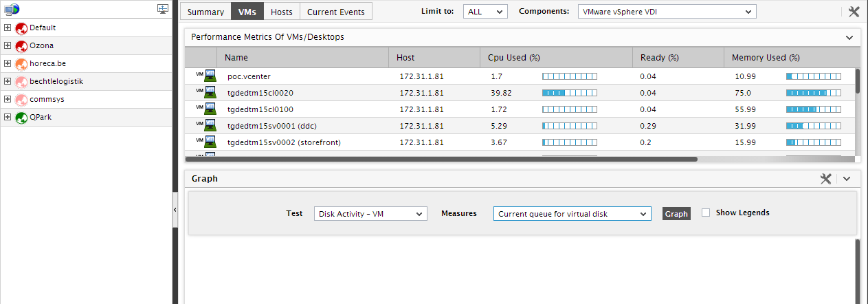Click the memory usage bar for tgdedtm15cl0100
The image size is (868, 304).
[814, 109]
